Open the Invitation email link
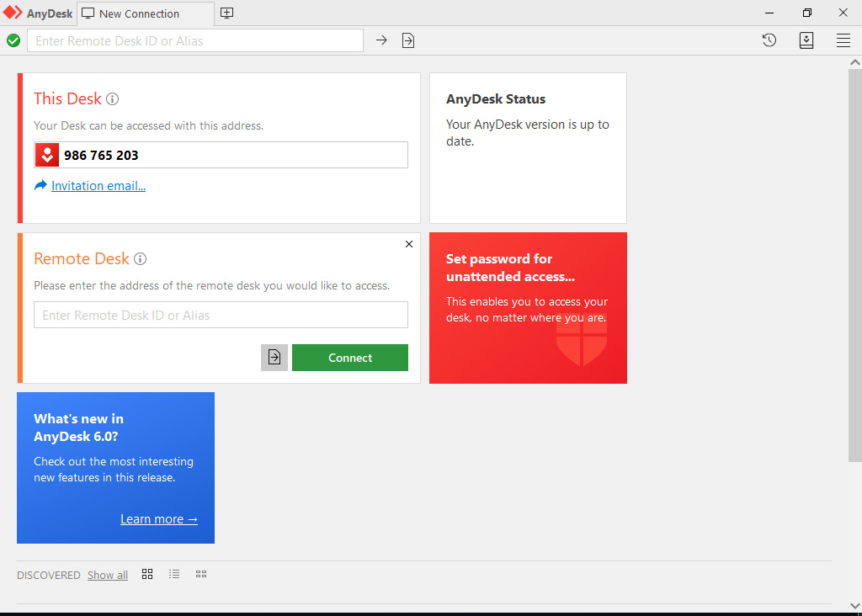This screenshot has height=616, width=862. click(98, 186)
